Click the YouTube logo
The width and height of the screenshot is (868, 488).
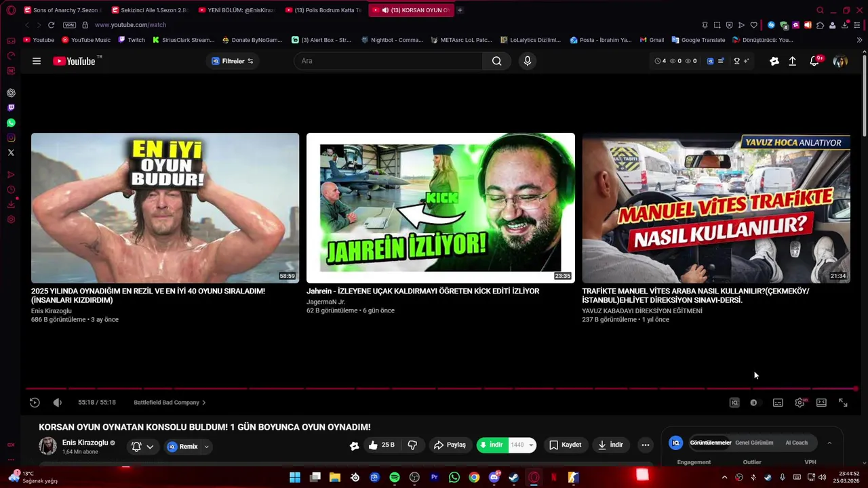75,61
